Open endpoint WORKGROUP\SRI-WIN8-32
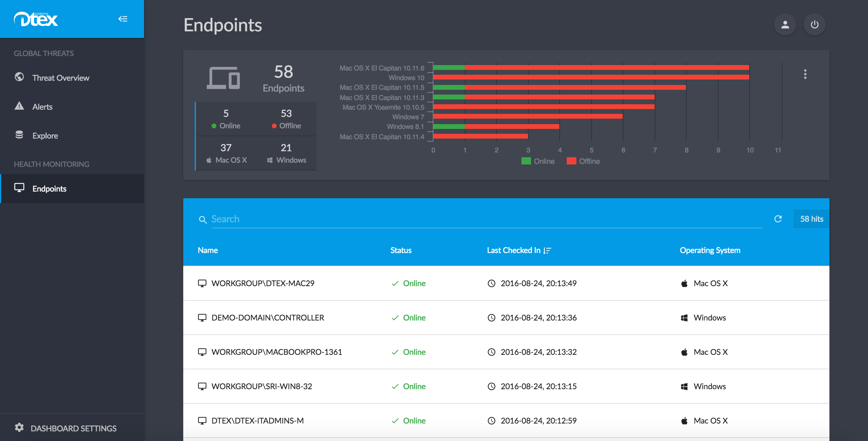Image resolution: width=868 pixels, height=441 pixels. click(262, 386)
